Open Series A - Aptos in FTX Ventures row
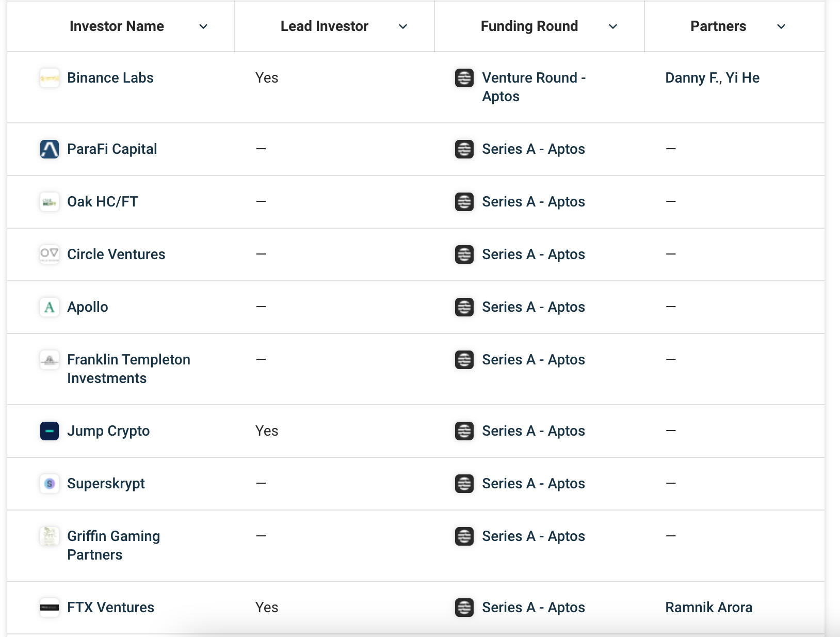Image resolution: width=840 pixels, height=637 pixels. [x=534, y=608]
